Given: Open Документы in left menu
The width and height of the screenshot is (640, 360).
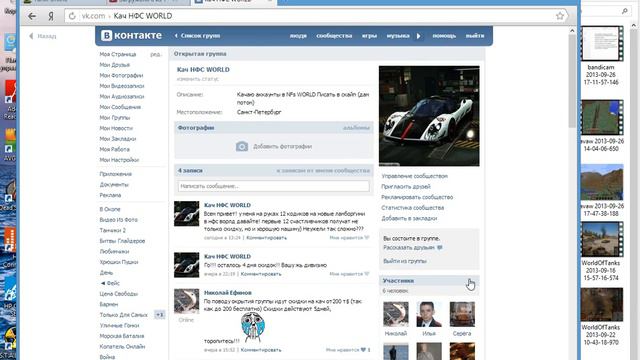Looking at the screenshot, I should coord(114,185).
